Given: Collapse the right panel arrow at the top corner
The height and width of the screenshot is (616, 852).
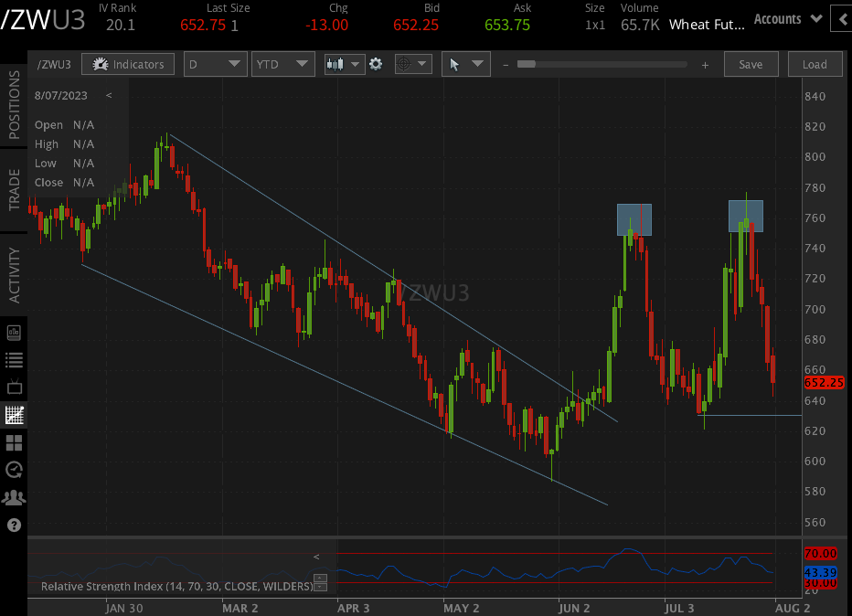Looking at the screenshot, I should tap(842, 19).
